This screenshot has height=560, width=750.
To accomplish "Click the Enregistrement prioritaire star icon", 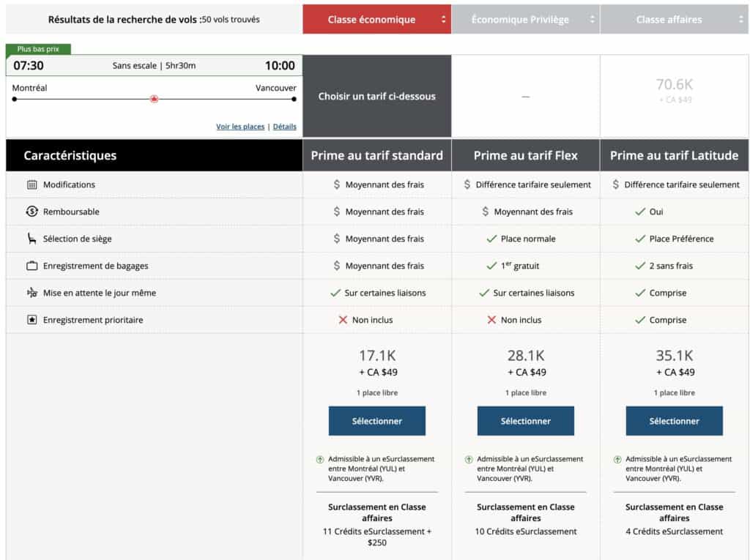I will point(31,320).
